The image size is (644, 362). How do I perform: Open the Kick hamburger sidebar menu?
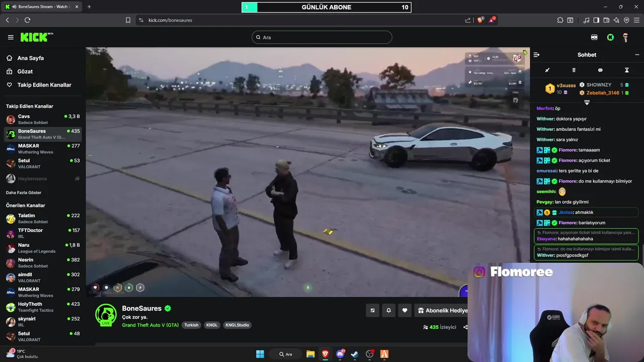coord(11,37)
